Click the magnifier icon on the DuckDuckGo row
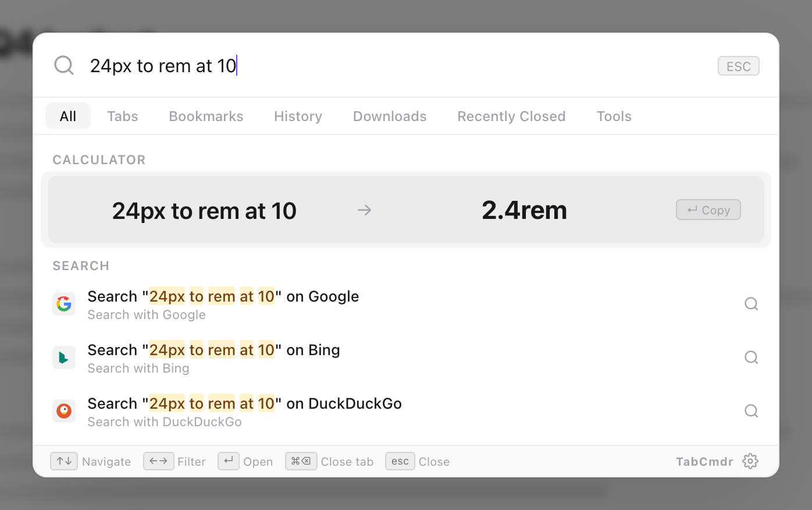The image size is (812, 510). tap(752, 411)
